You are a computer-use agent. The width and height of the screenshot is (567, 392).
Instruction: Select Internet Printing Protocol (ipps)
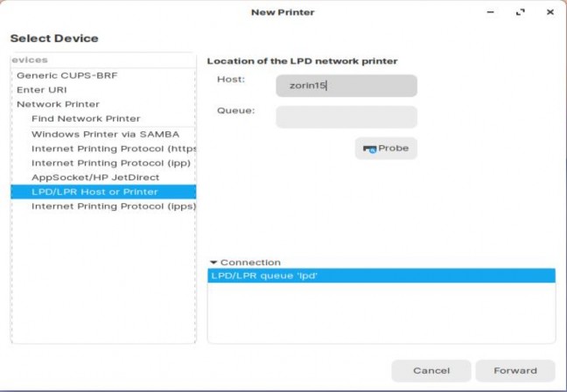113,206
